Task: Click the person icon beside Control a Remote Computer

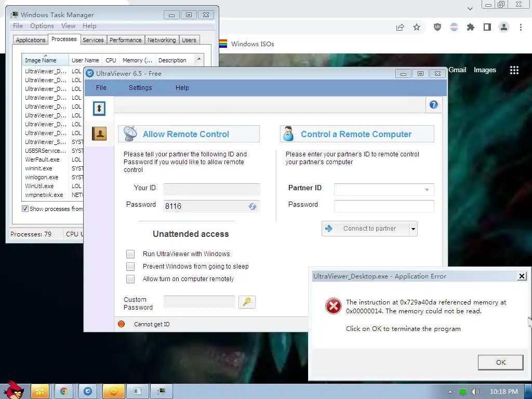Action: 288,134
